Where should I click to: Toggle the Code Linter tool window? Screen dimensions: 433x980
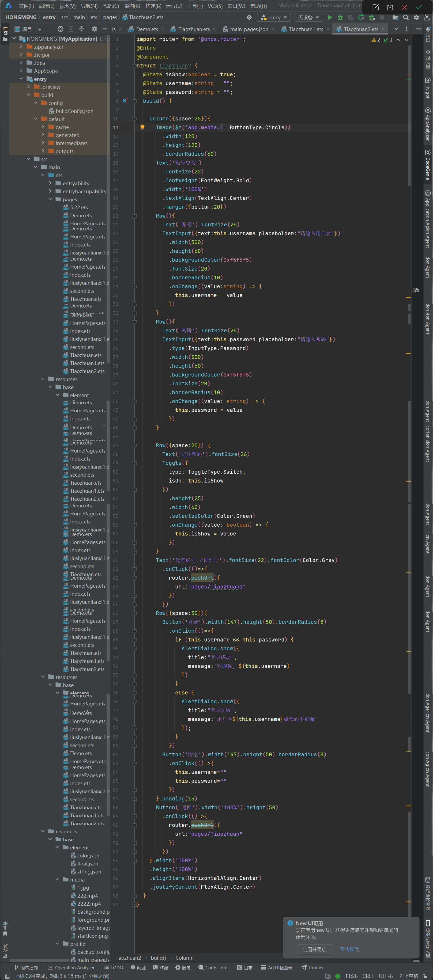click(214, 967)
